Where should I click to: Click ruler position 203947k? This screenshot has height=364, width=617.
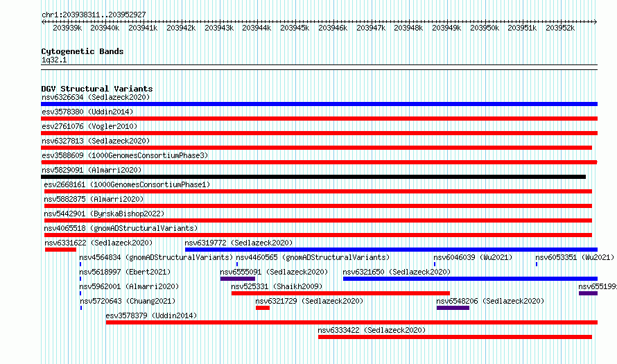tap(371, 28)
